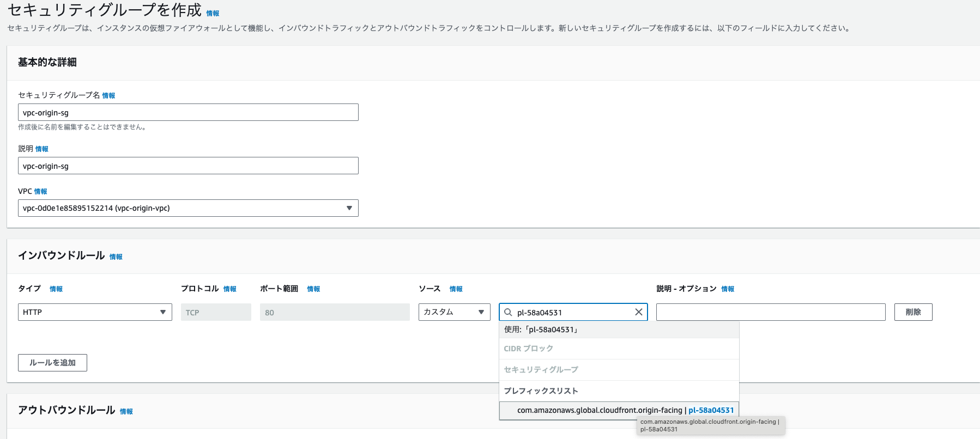This screenshot has width=980, height=439.
Task: Click the disabled port range field showing 80
Action: pyautogui.click(x=335, y=312)
